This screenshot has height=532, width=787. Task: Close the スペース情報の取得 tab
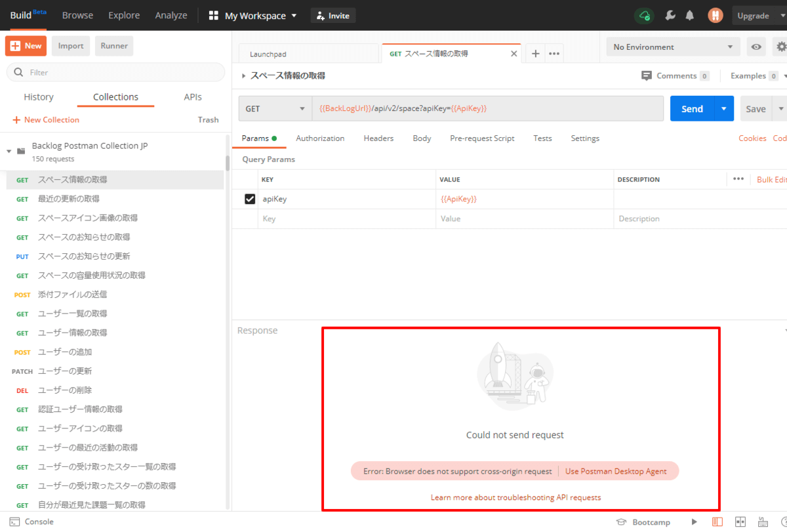pyautogui.click(x=514, y=54)
